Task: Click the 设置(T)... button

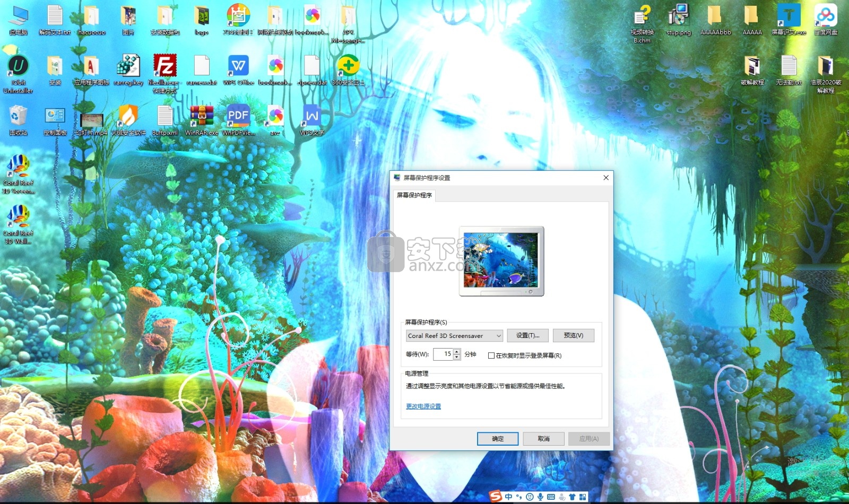Action: [x=527, y=335]
